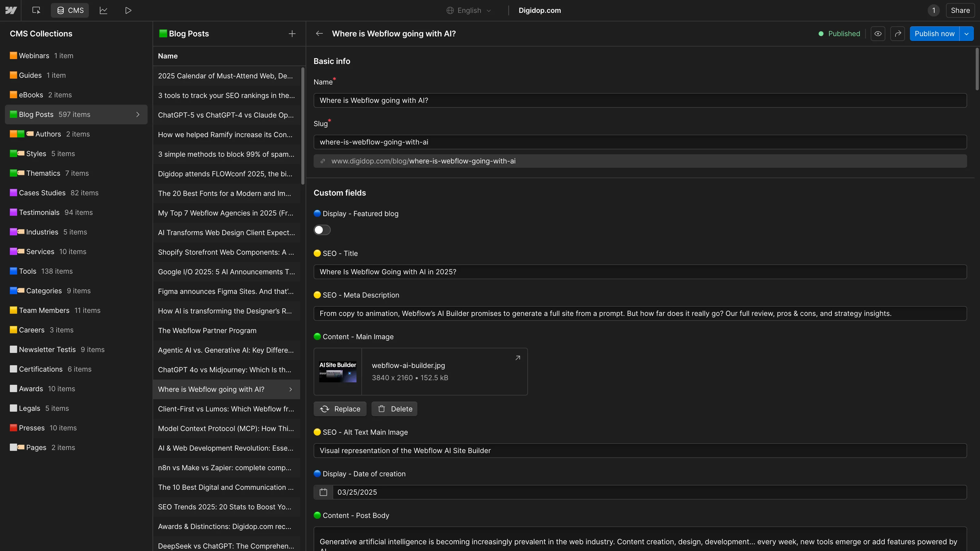Click the Webflow logo icon
Image resolution: width=980 pixels, height=551 pixels.
11,10
